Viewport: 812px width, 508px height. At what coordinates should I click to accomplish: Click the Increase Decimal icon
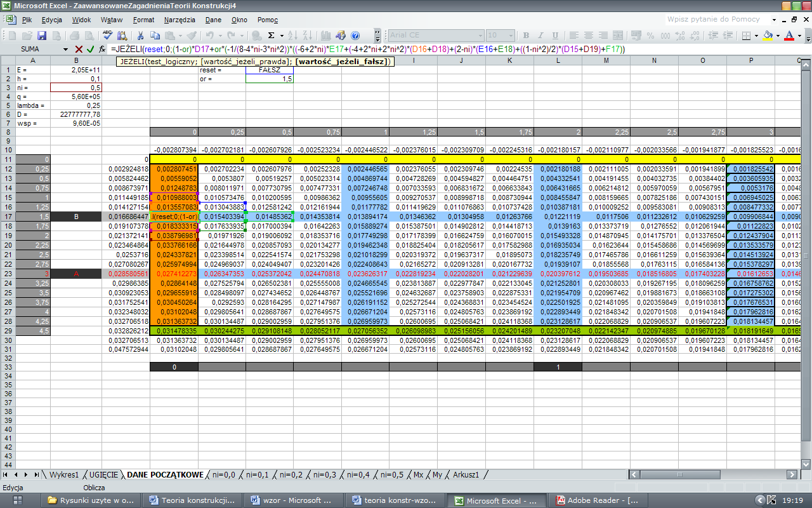coord(679,36)
